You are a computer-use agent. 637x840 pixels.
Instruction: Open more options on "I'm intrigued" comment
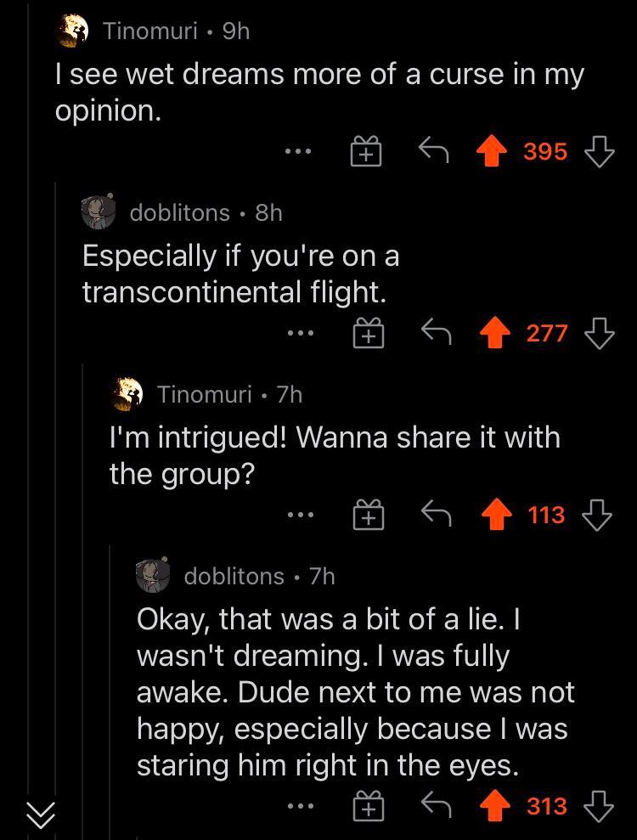pos(299,516)
